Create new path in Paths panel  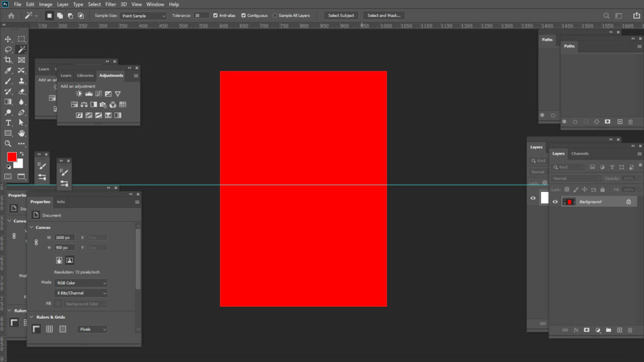(619, 122)
